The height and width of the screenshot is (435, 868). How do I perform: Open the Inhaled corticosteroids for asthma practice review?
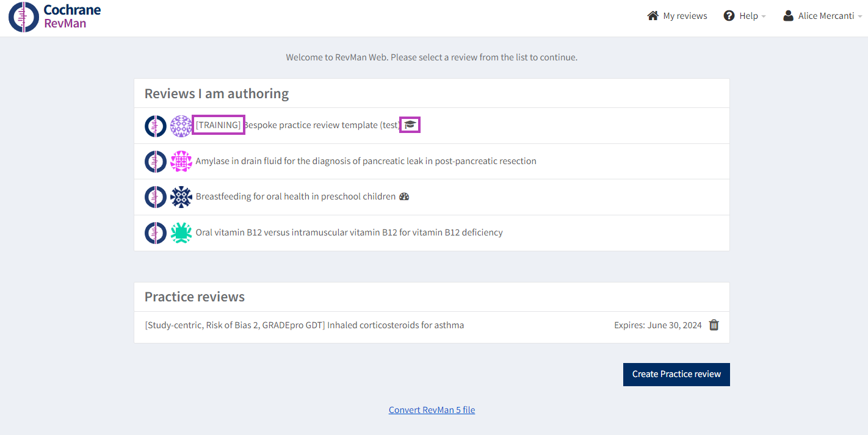point(304,325)
